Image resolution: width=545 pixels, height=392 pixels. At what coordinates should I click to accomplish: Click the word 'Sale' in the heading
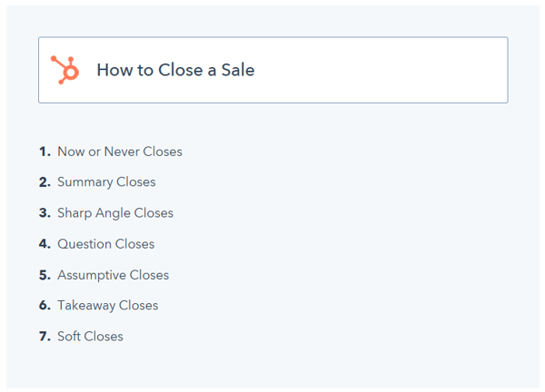coord(238,70)
